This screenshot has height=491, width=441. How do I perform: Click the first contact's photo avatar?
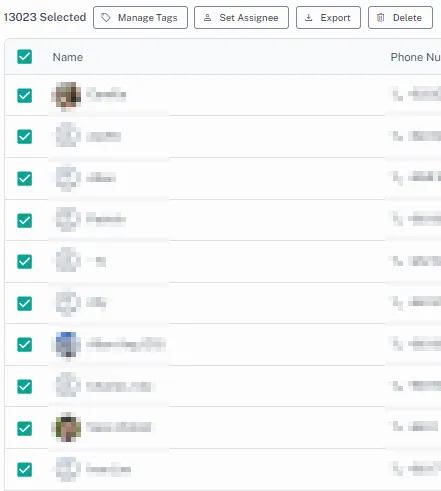tap(68, 95)
